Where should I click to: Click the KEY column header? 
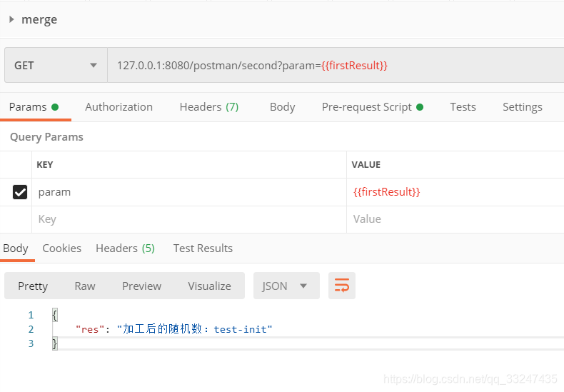coord(45,165)
